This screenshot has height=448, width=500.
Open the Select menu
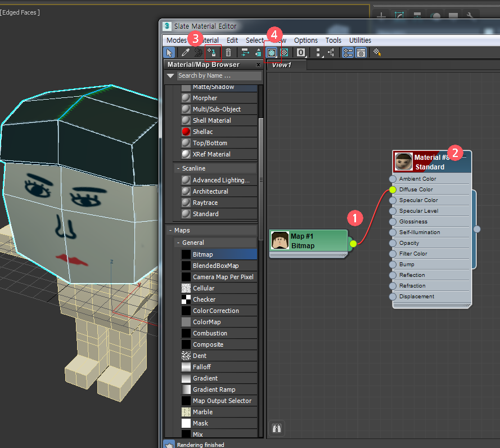click(254, 40)
